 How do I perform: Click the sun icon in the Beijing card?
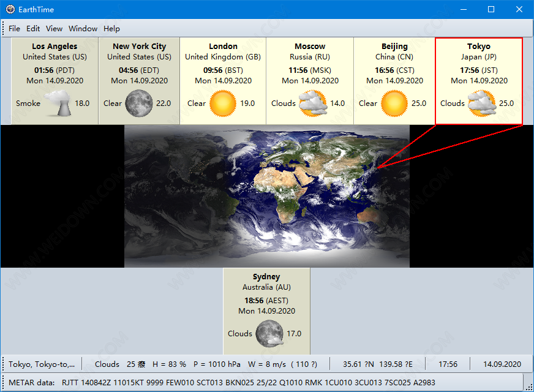[394, 103]
